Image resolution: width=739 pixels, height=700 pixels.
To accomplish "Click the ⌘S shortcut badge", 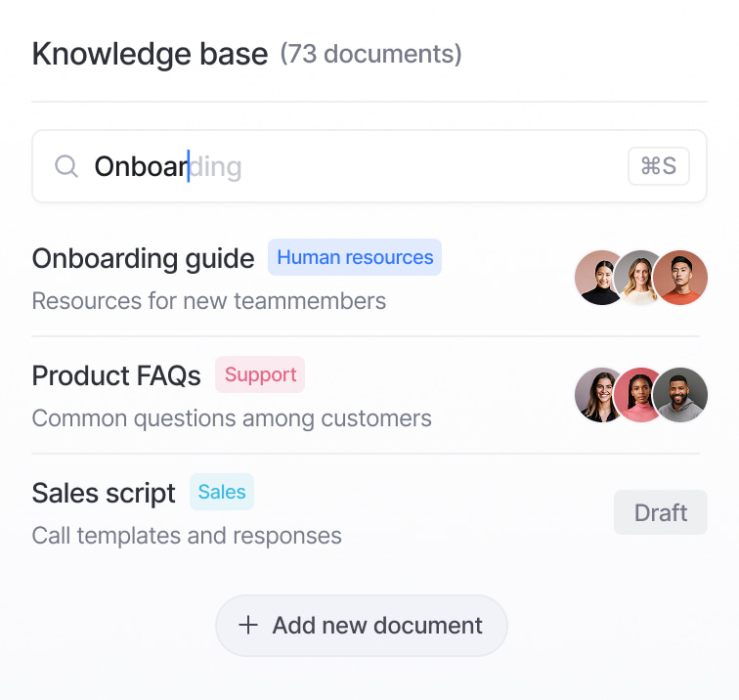I will (x=658, y=166).
